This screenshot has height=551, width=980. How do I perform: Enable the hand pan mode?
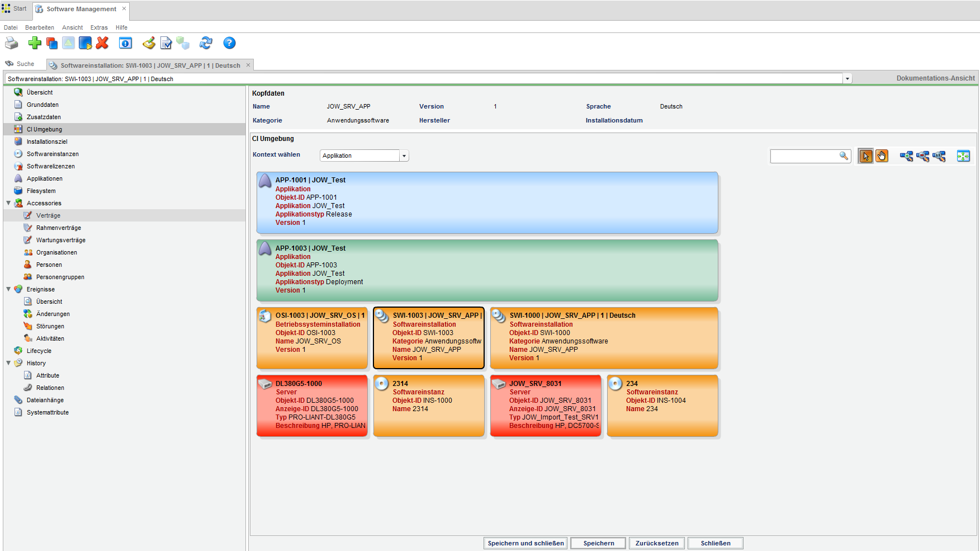(x=882, y=156)
